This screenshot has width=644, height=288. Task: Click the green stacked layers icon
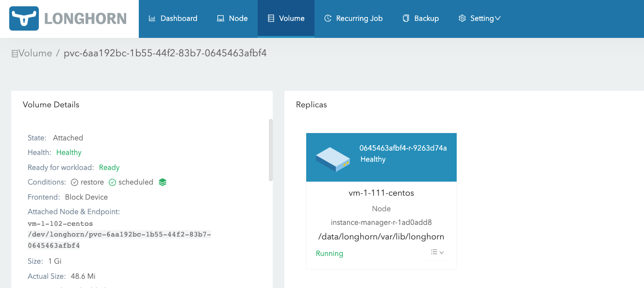coord(163,182)
